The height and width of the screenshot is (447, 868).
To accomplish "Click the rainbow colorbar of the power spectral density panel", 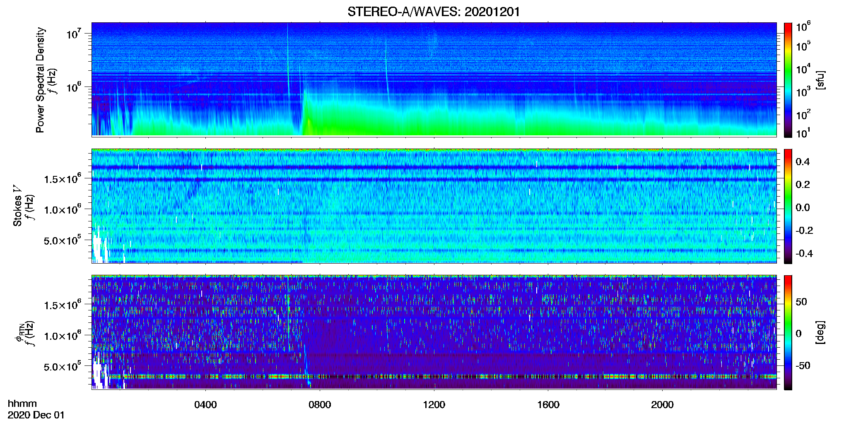I will point(788,80).
